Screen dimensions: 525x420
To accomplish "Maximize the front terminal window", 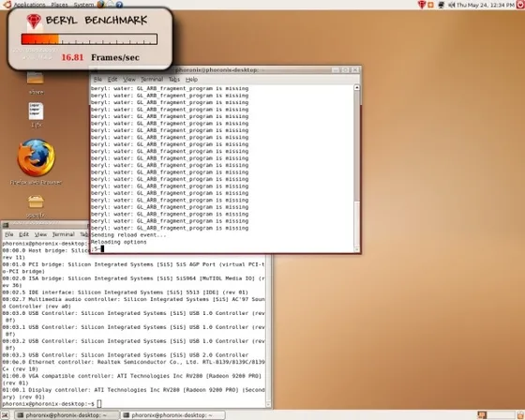I will (x=345, y=69).
